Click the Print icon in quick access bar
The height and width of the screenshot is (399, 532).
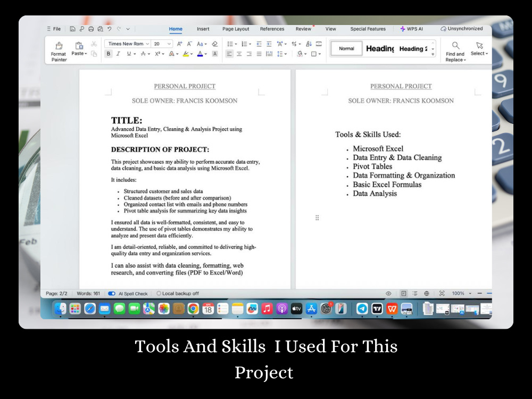click(x=91, y=29)
